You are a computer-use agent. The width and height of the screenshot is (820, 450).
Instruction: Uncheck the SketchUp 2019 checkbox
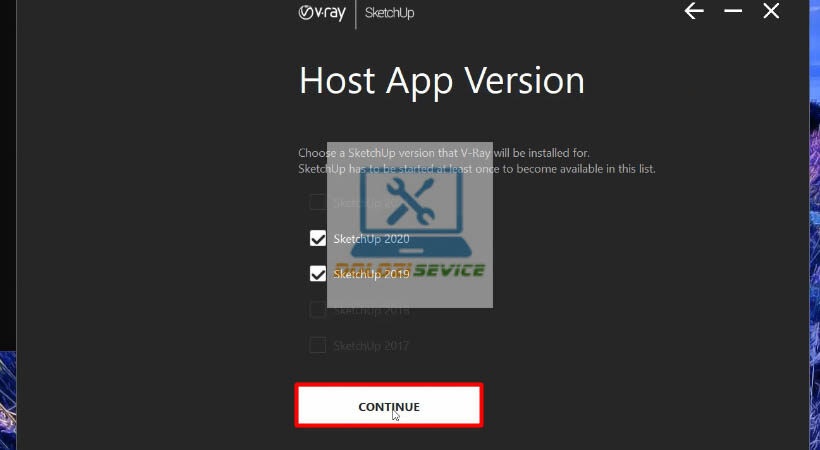point(317,274)
